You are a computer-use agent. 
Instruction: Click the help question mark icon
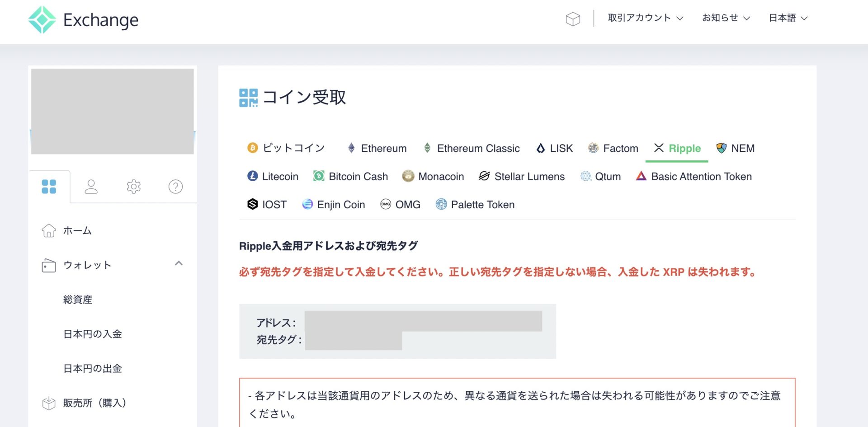click(x=175, y=187)
